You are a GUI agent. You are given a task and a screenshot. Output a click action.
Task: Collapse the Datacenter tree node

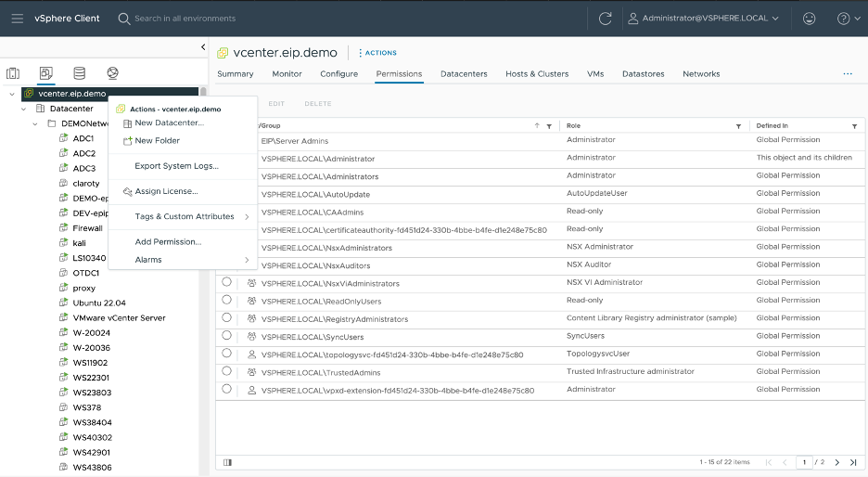25,109
